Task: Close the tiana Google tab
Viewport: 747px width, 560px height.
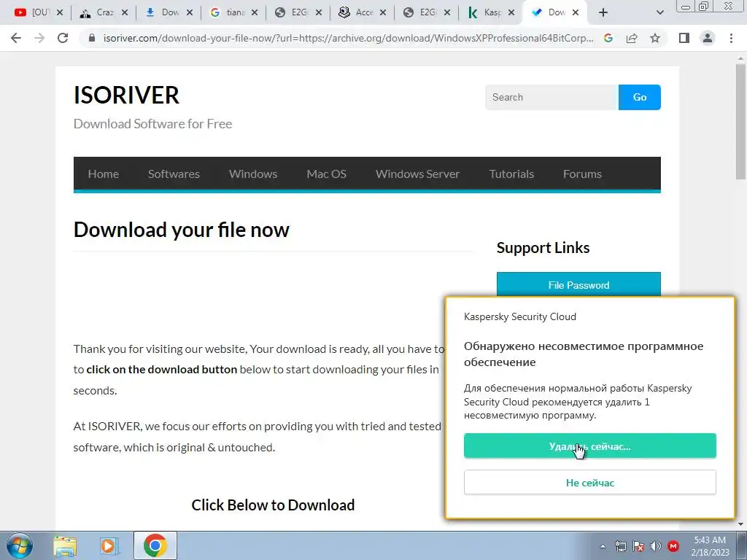Action: 255,13
